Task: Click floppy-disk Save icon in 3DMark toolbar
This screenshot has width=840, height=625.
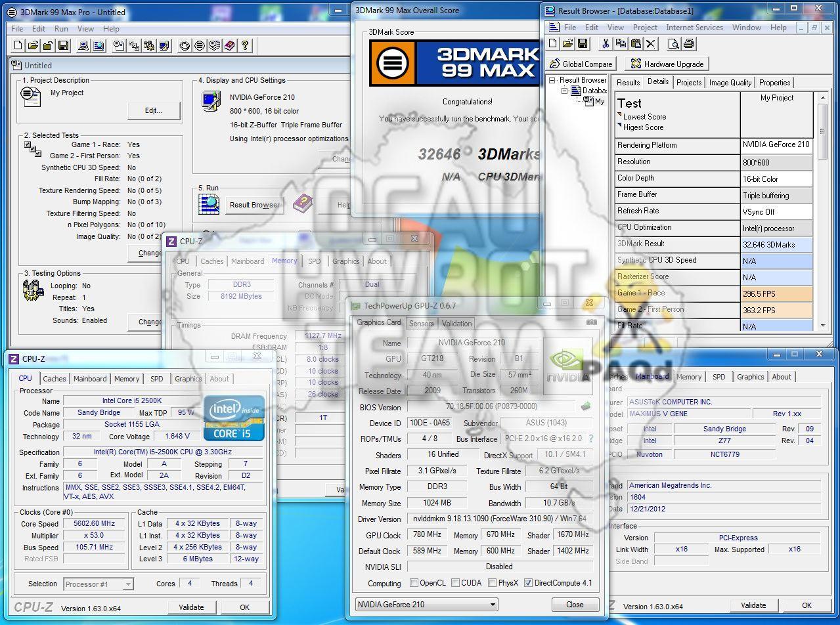Action: [x=63, y=45]
